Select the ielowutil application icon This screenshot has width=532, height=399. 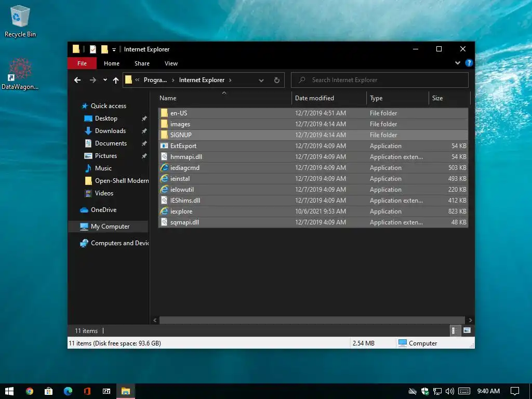(x=164, y=189)
